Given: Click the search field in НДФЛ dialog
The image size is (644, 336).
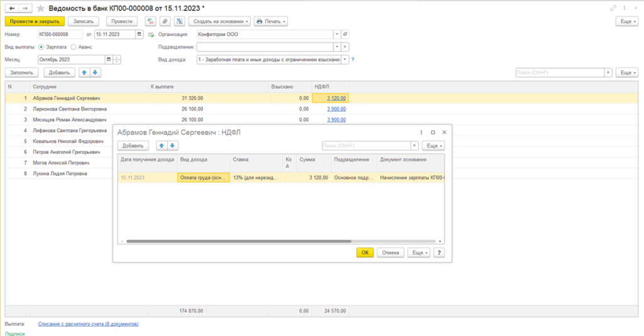Looking at the screenshot, I should tap(365, 146).
